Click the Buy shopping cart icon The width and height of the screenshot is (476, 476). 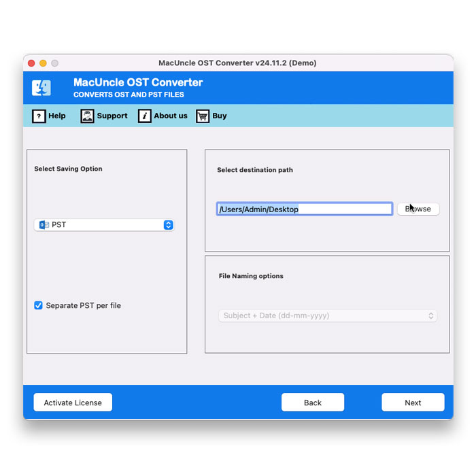[203, 116]
